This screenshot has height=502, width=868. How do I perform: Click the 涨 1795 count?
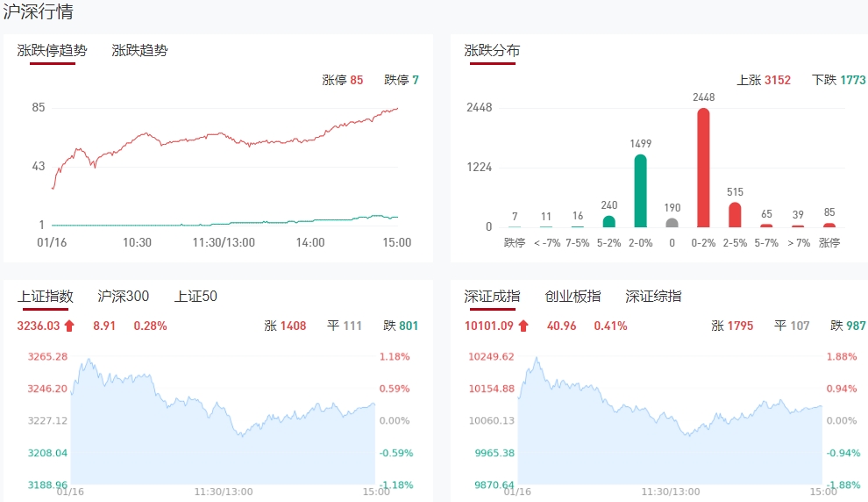732,326
